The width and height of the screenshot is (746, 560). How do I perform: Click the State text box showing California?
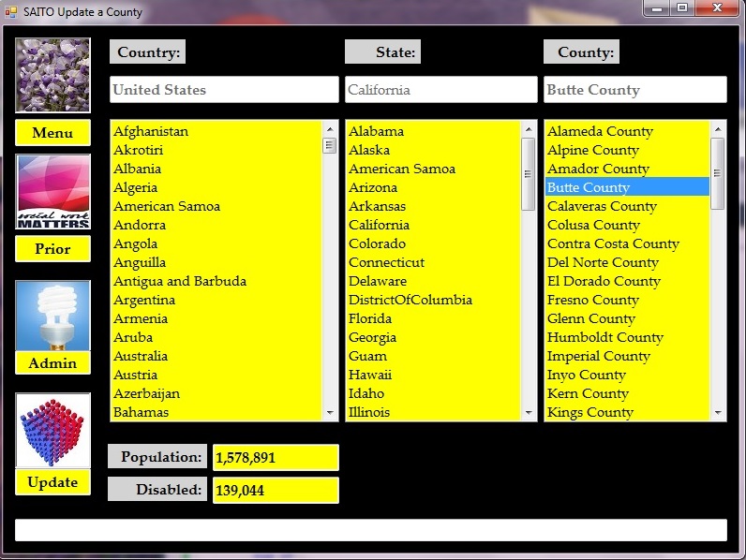coord(440,90)
